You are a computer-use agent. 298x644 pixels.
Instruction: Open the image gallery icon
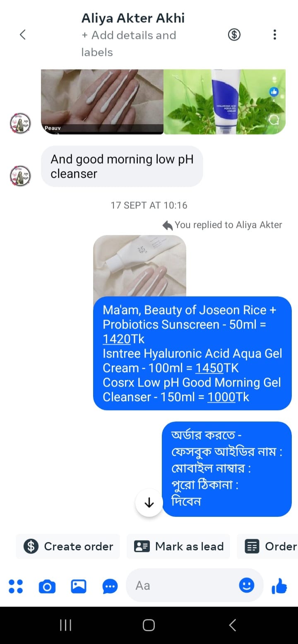tap(79, 586)
